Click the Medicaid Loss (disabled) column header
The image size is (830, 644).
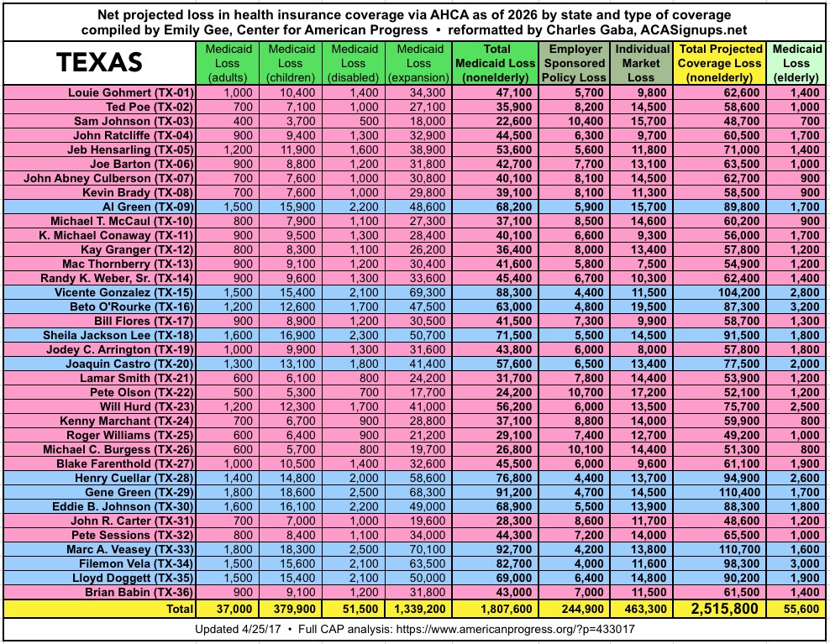point(355,63)
